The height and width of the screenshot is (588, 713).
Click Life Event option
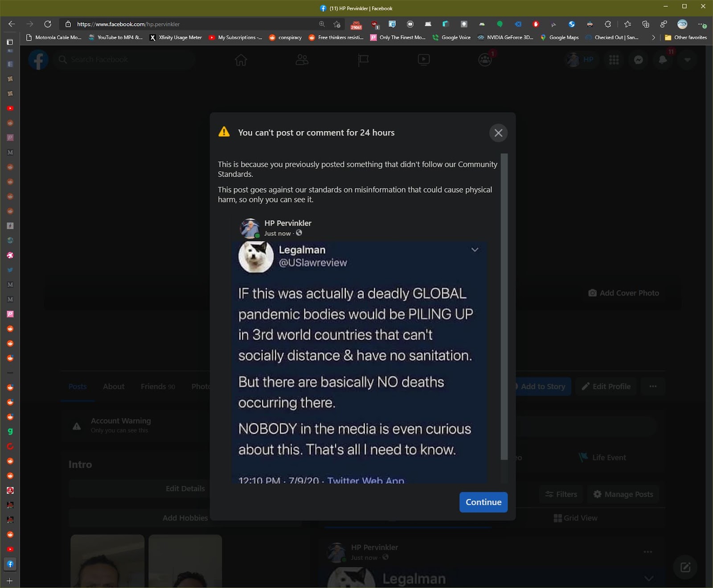[602, 457]
